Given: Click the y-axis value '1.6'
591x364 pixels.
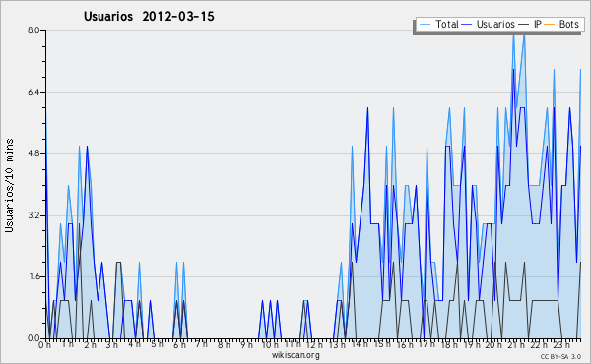Looking at the screenshot, I should pos(33,276).
